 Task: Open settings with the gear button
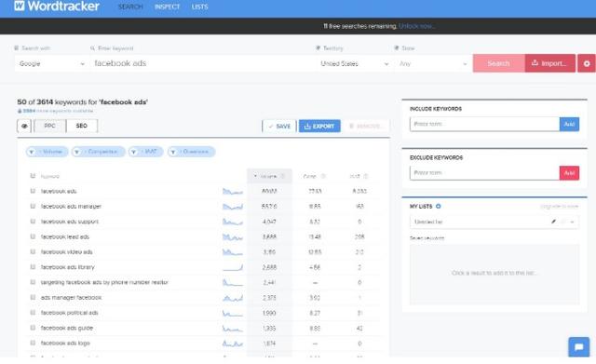click(x=587, y=63)
